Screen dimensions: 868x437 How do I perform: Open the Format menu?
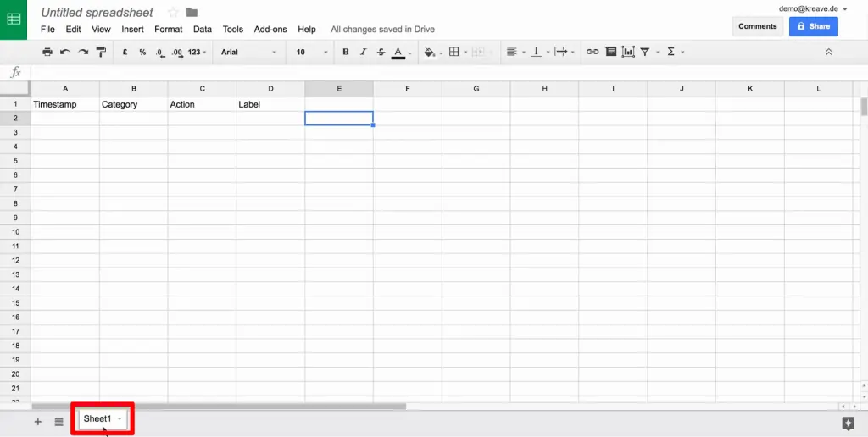coord(169,30)
